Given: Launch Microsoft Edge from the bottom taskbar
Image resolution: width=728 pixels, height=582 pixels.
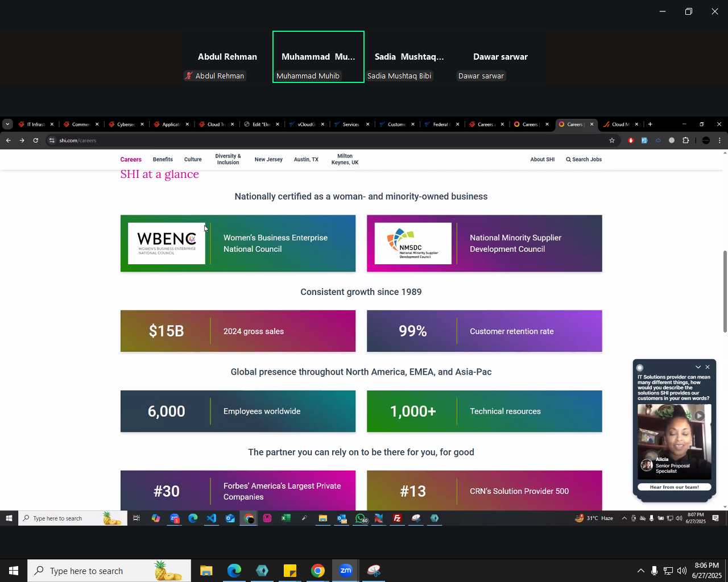Looking at the screenshot, I should point(234,571).
